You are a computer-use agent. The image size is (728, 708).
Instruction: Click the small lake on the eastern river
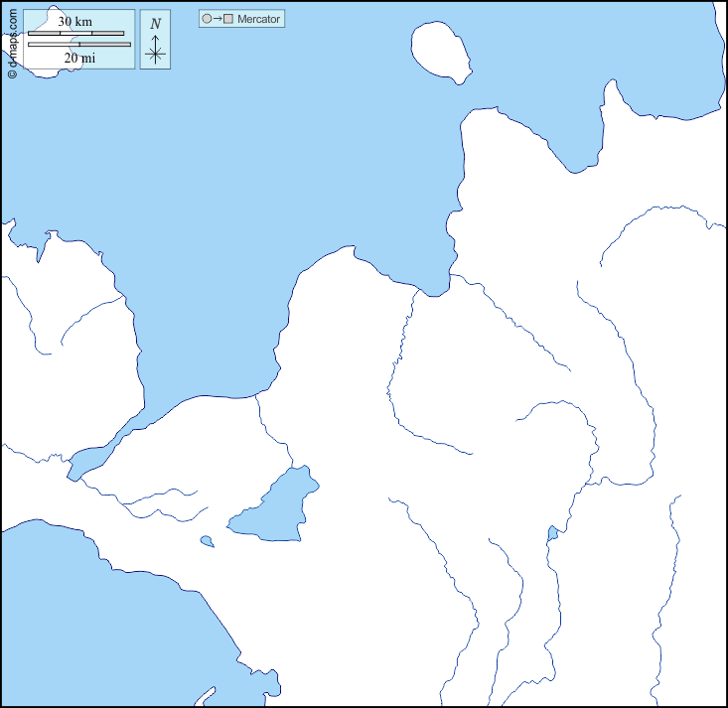[x=552, y=534]
